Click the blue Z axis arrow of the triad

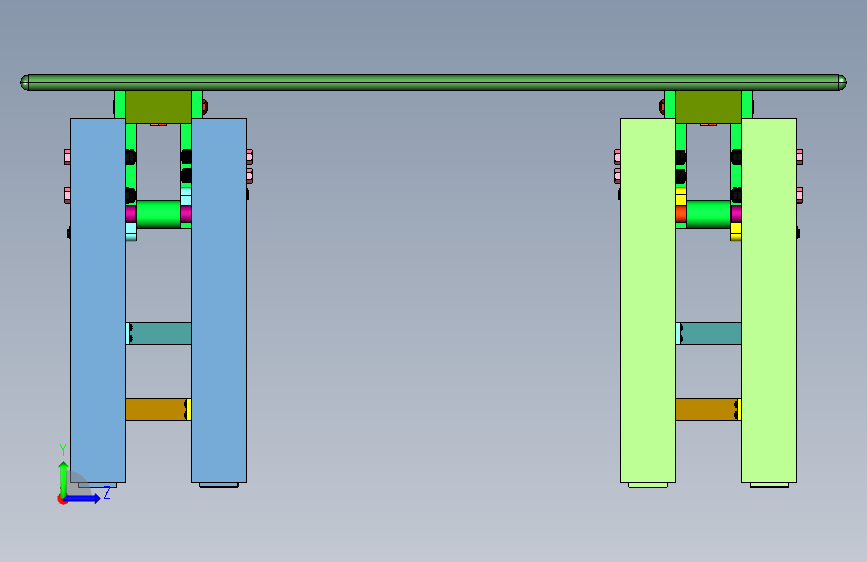[83, 498]
